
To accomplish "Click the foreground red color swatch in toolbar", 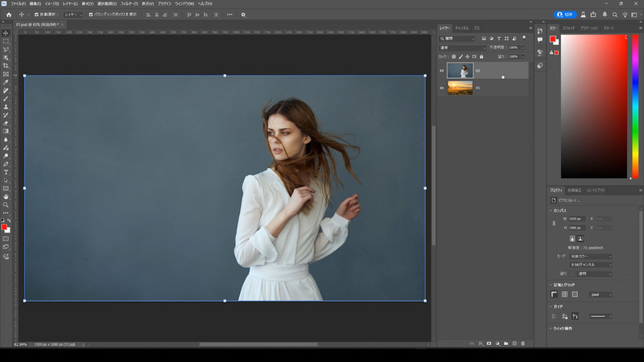I will [x=4, y=228].
